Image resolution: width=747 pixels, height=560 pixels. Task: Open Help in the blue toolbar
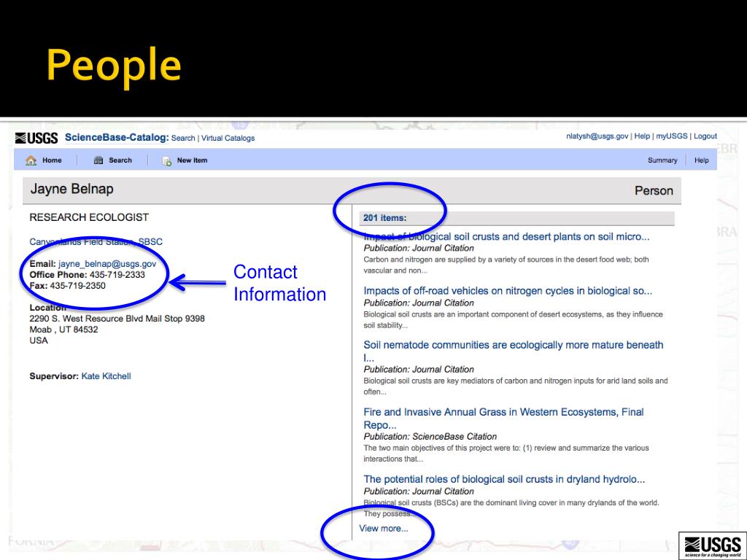tap(701, 160)
